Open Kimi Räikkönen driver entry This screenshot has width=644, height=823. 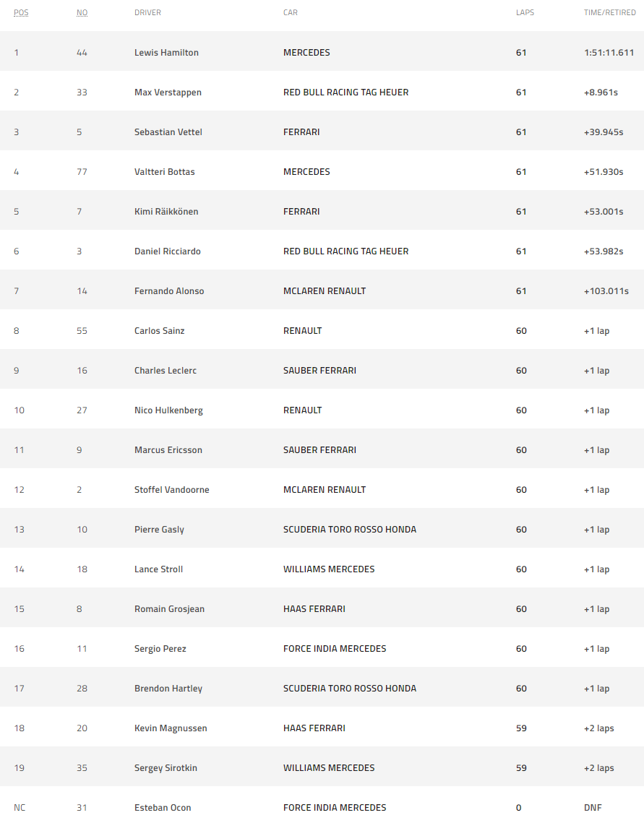[166, 212]
